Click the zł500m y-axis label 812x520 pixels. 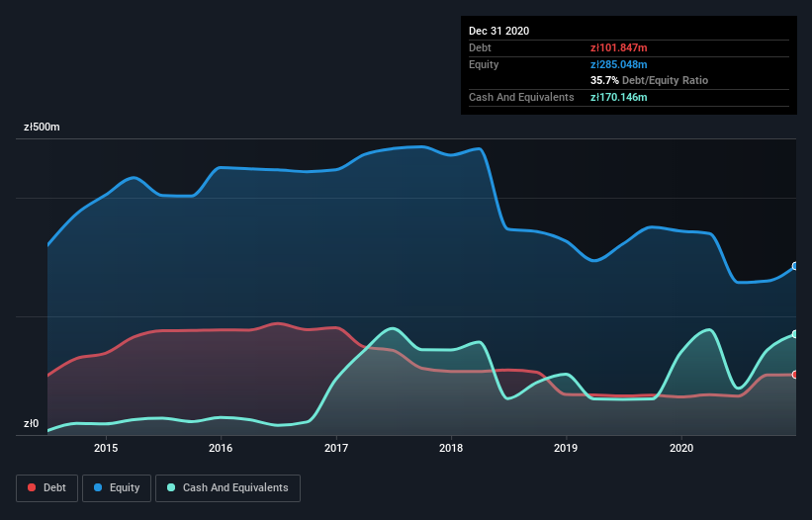pyautogui.click(x=42, y=128)
